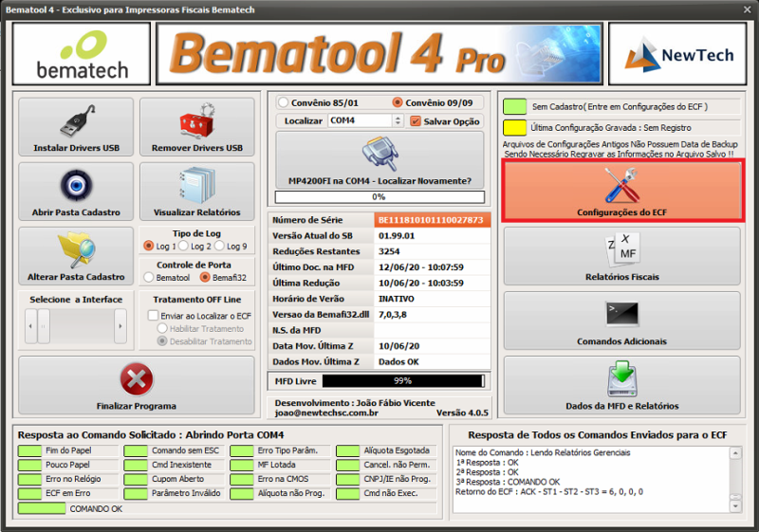Screen dimensions: 759x532
Task: Select Log 2 radio option
Action: pyautogui.click(x=185, y=247)
